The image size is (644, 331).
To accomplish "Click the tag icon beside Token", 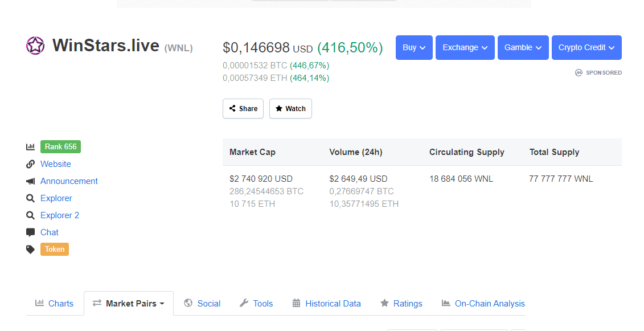I will point(30,250).
